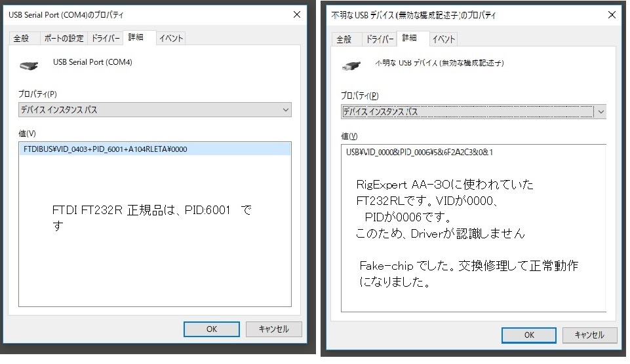
Task: Click キャンセル in COM4 properties window
Action: click(273, 329)
